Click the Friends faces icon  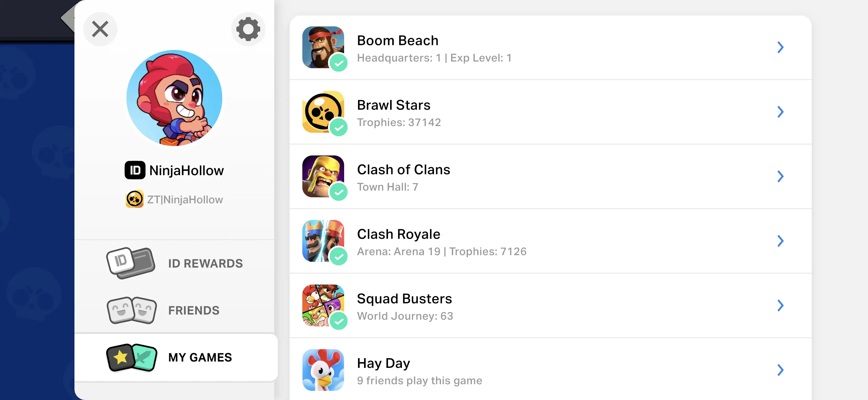click(x=132, y=310)
